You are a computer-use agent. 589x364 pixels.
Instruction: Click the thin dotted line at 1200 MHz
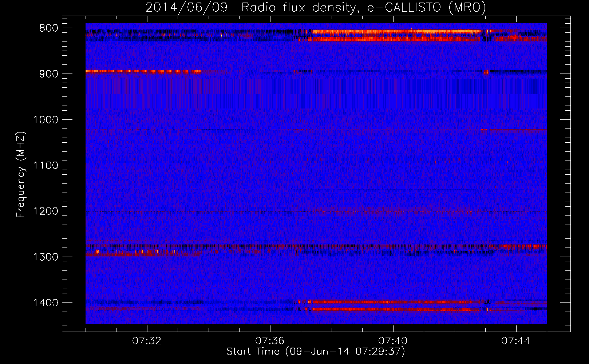tap(316, 212)
